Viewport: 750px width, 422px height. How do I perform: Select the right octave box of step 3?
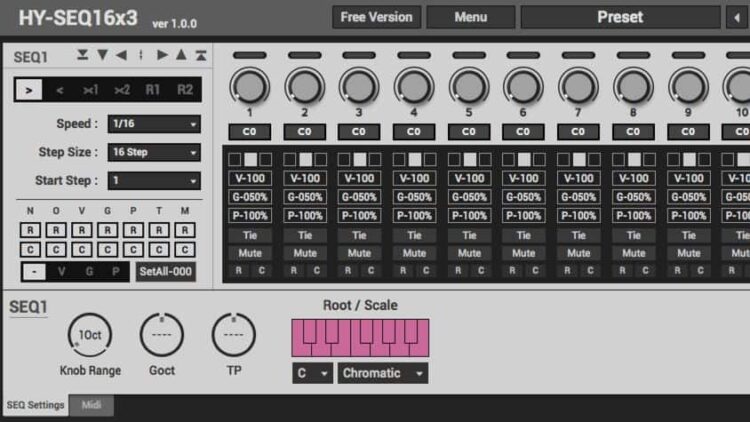coord(375,159)
